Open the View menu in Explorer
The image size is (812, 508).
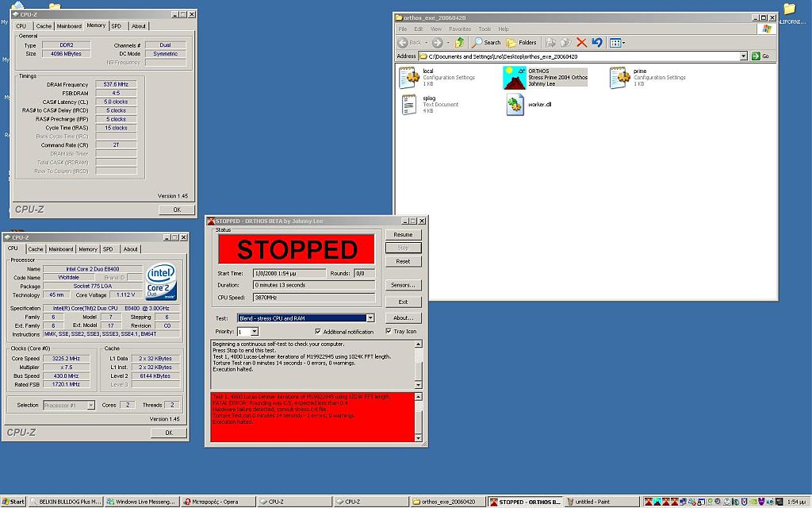(x=436, y=29)
